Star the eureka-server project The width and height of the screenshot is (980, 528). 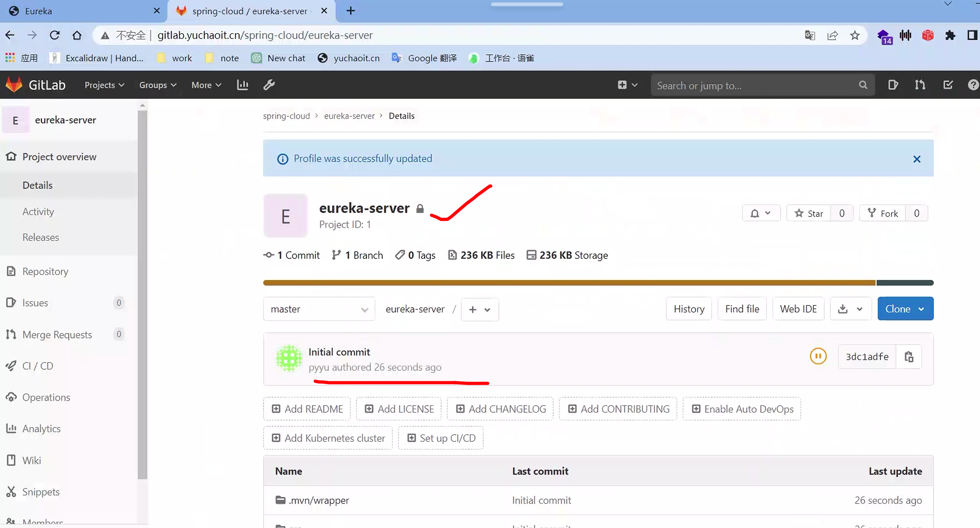(x=809, y=213)
